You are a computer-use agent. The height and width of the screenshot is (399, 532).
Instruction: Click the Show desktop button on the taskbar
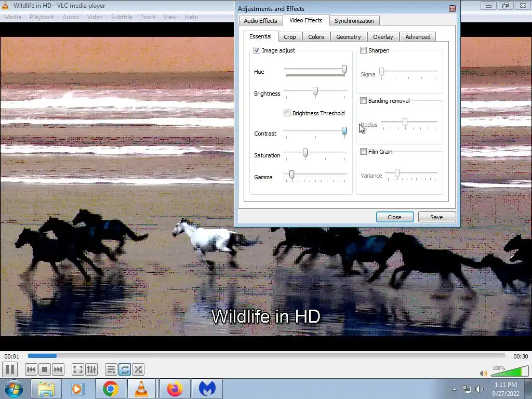tap(529, 389)
